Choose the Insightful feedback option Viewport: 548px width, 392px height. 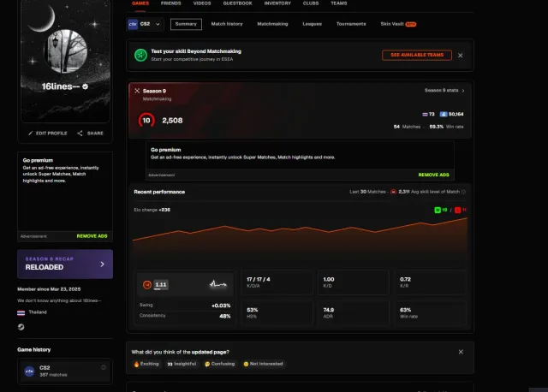(x=182, y=364)
